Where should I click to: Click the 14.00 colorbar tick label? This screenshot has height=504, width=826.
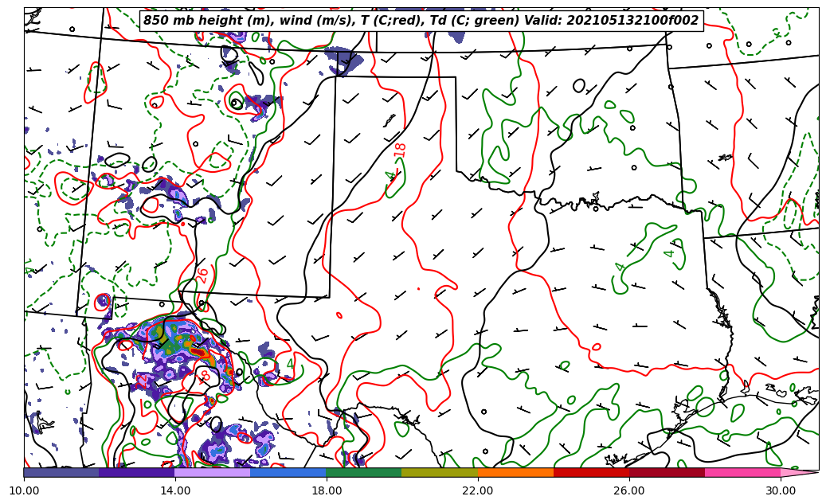coord(175,490)
